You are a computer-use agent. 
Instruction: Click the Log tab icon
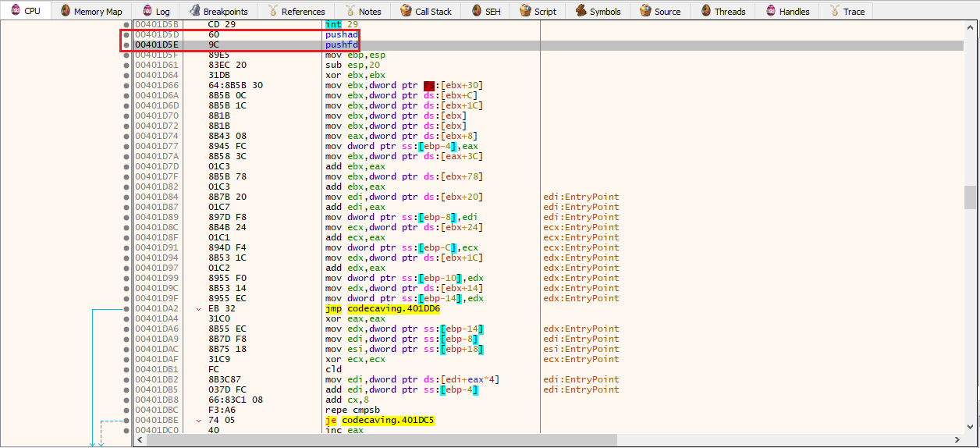point(147,11)
